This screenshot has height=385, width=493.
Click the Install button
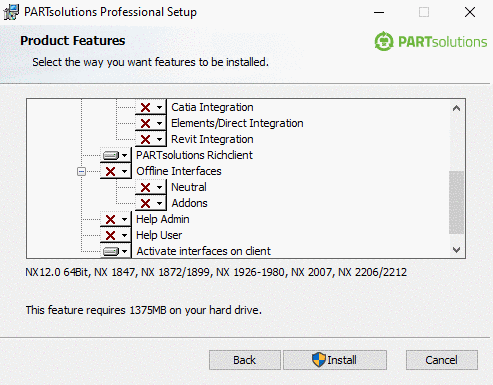tap(335, 360)
